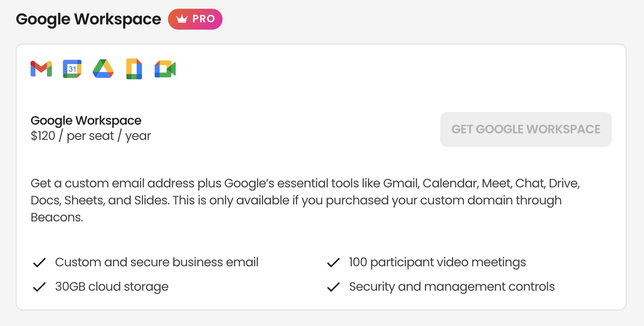Select the 100 participant video meetings text
The height and width of the screenshot is (326, 644).
click(x=438, y=262)
